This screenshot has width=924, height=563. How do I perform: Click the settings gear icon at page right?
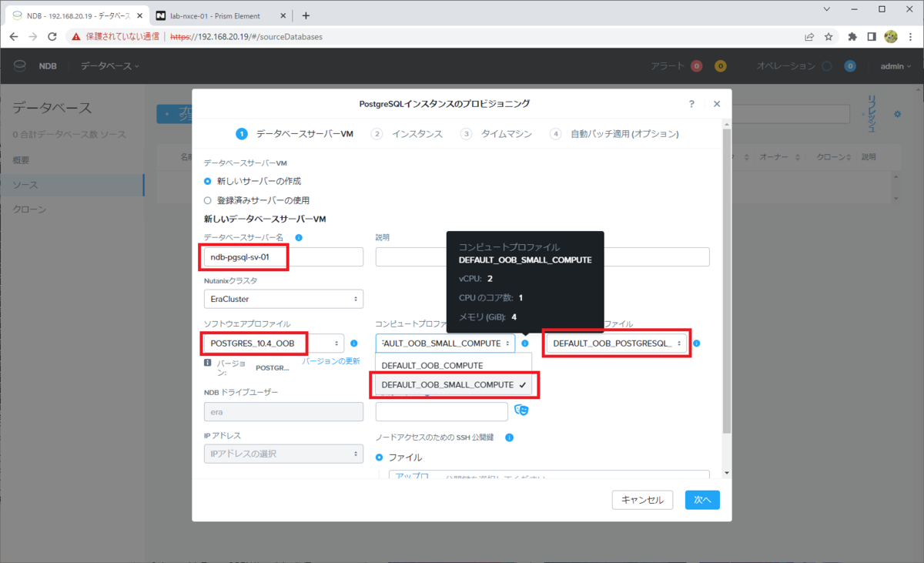coord(897,114)
